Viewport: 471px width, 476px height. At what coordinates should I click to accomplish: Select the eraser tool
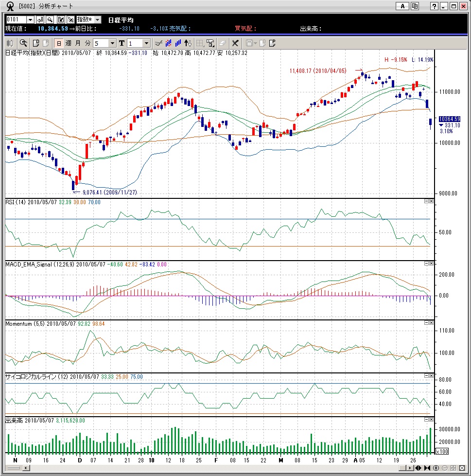point(223,43)
